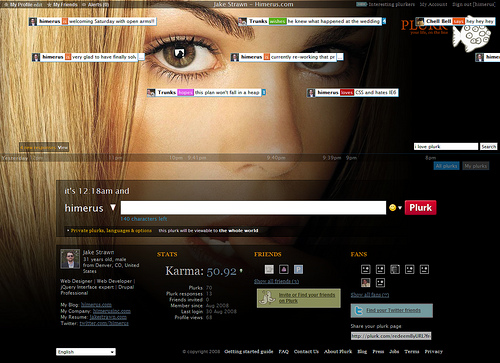Switch to All plurks tab
500x363 pixels.
coord(447,166)
